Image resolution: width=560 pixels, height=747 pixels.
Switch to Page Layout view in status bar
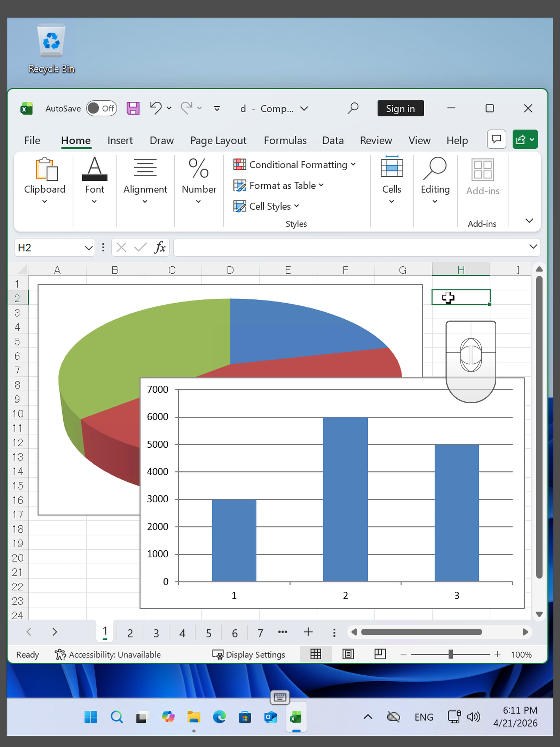click(x=348, y=655)
